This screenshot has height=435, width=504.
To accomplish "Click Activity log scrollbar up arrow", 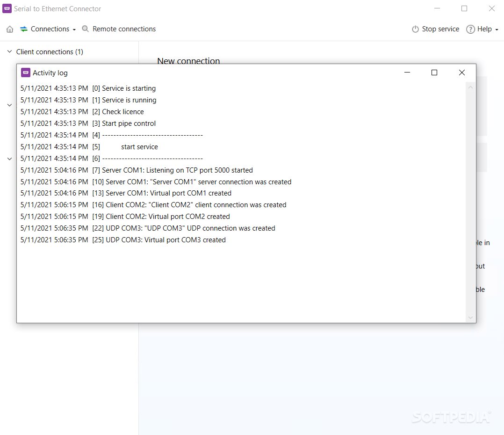I will click(470, 87).
